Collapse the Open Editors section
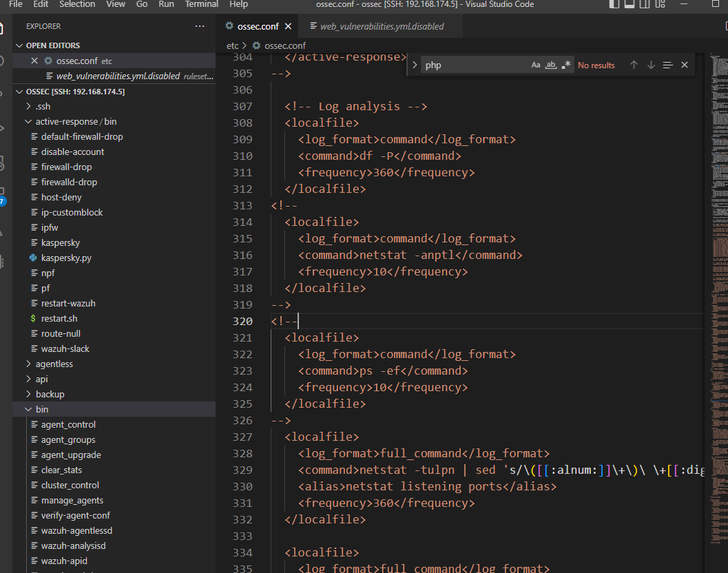The image size is (728, 573). pos(19,45)
